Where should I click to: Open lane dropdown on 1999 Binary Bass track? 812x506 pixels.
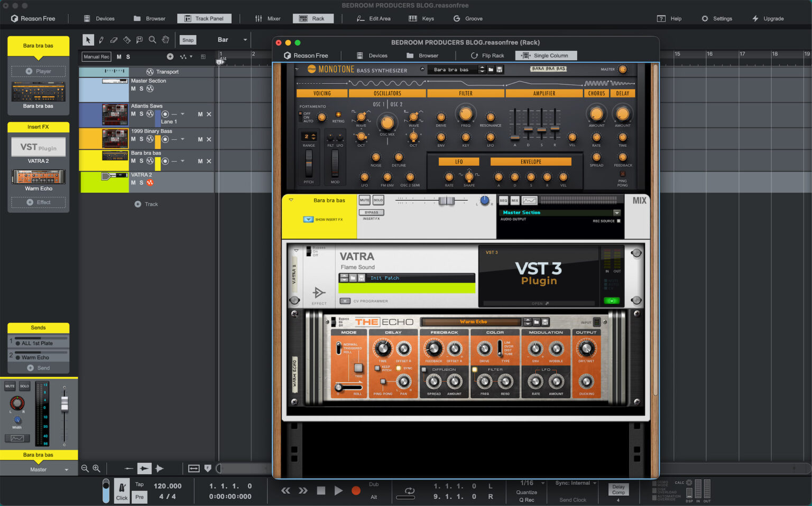point(182,139)
